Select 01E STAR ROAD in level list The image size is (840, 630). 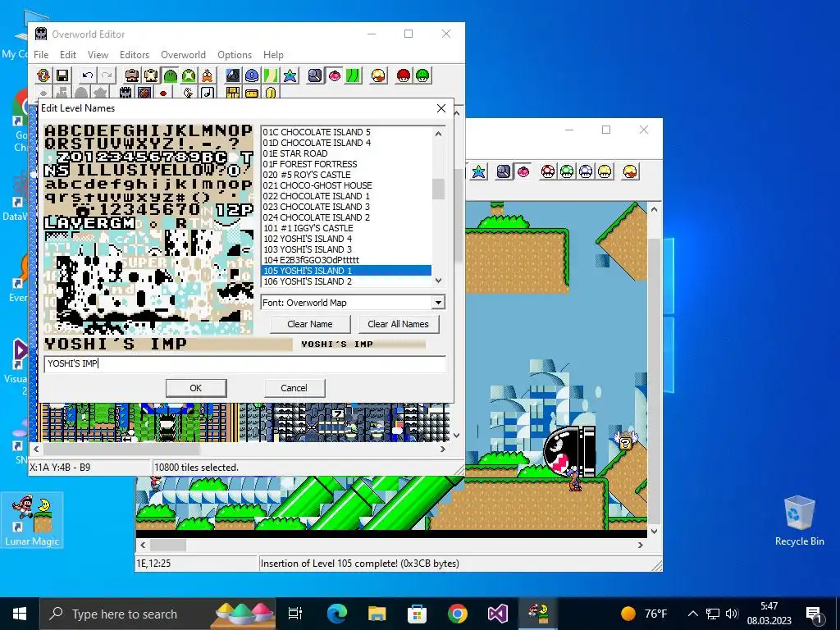coord(346,153)
